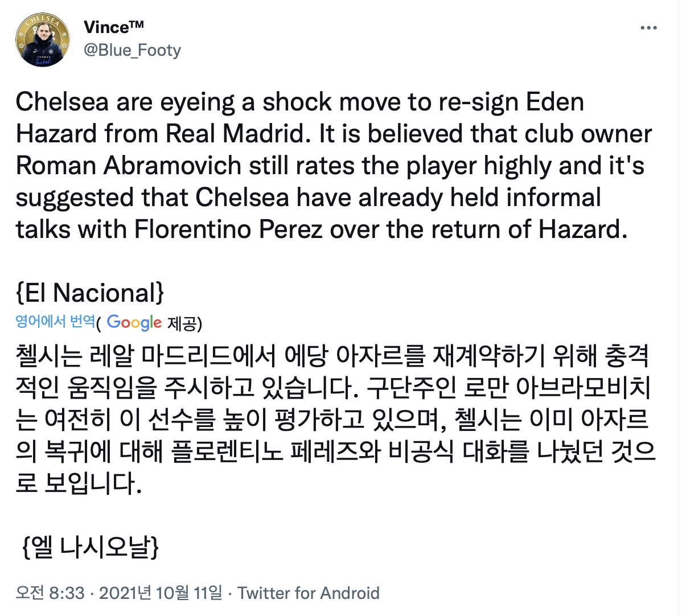Open the three-dot more options menu

coord(648,28)
